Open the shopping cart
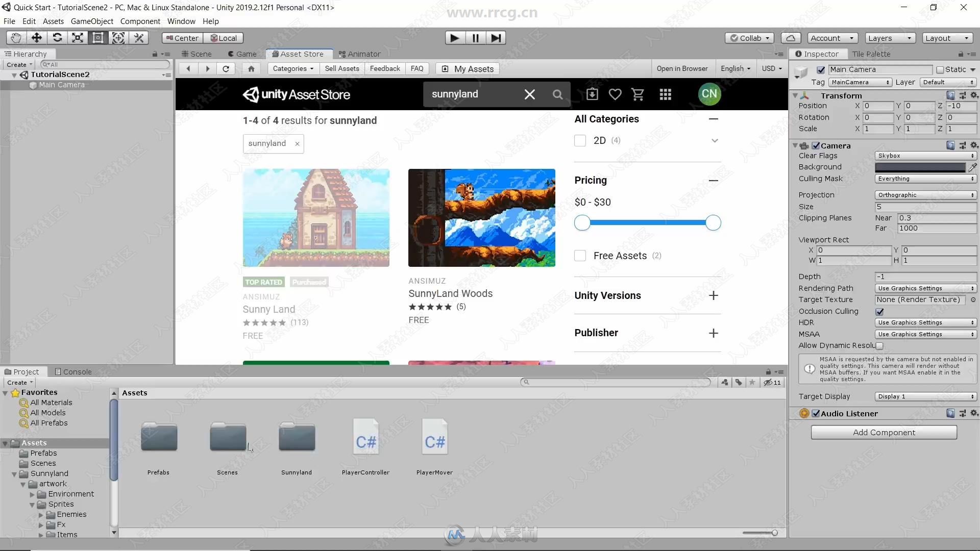The width and height of the screenshot is (980, 551). (x=638, y=94)
